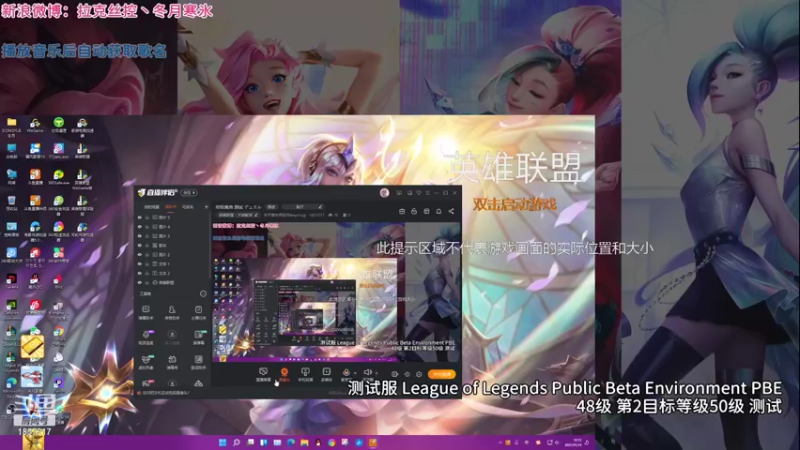Hide the 图片 5 layer using its eye icon
The height and width of the screenshot is (450, 800).
(x=139, y=217)
